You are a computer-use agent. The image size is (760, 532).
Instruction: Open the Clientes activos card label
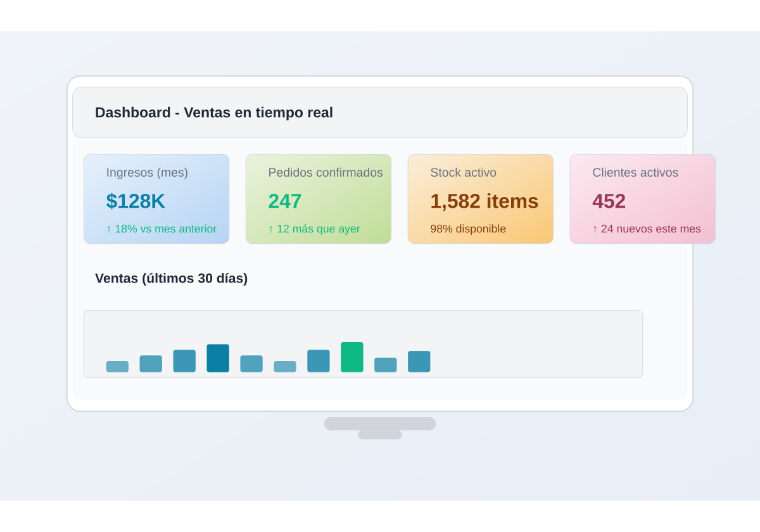point(635,173)
